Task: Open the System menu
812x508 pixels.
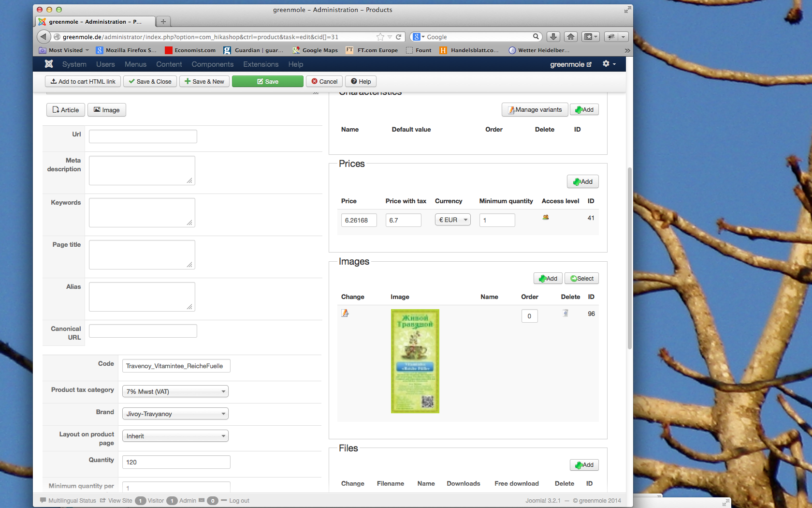Action: tap(74, 64)
